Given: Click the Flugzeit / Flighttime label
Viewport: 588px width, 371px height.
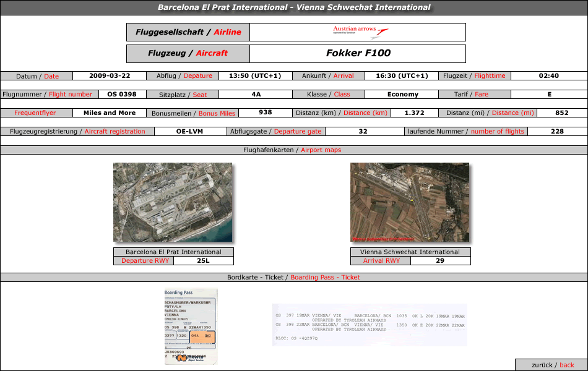Looking at the screenshot, I should (x=474, y=75).
